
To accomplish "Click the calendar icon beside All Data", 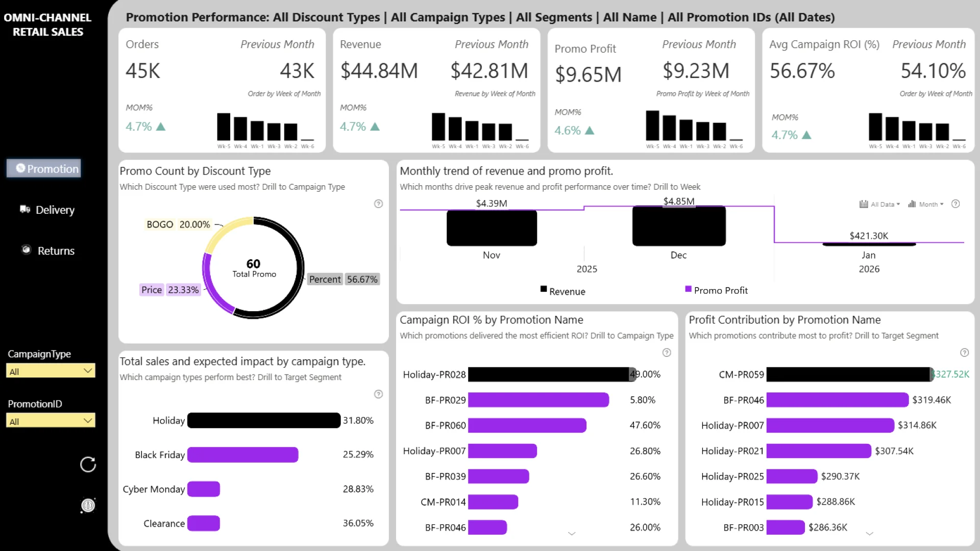I will (864, 204).
